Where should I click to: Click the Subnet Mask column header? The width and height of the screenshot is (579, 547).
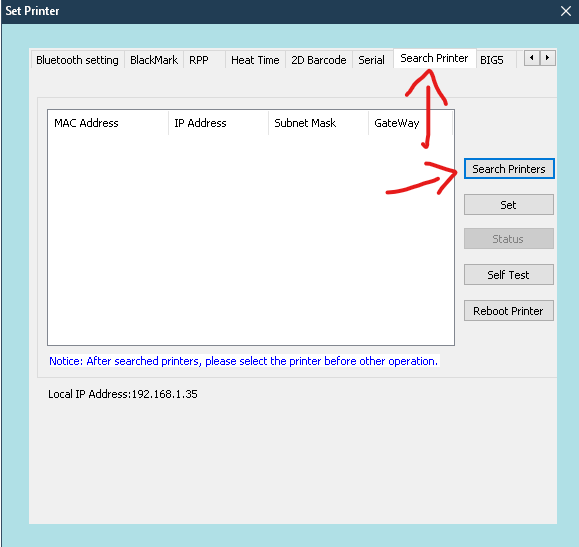[x=318, y=123]
